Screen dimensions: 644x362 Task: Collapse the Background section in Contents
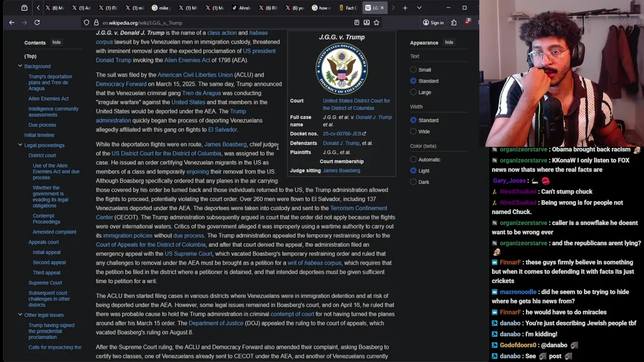[20, 66]
